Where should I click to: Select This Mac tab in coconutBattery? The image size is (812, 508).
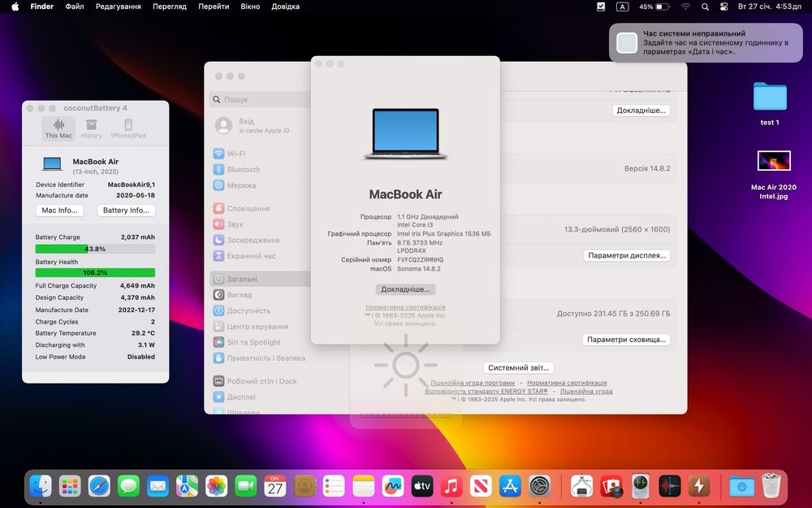click(x=58, y=128)
